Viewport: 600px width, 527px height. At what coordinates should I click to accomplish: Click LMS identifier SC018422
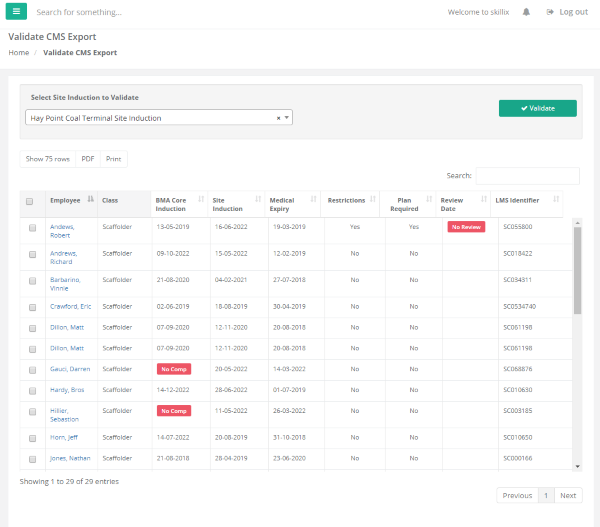517,254
